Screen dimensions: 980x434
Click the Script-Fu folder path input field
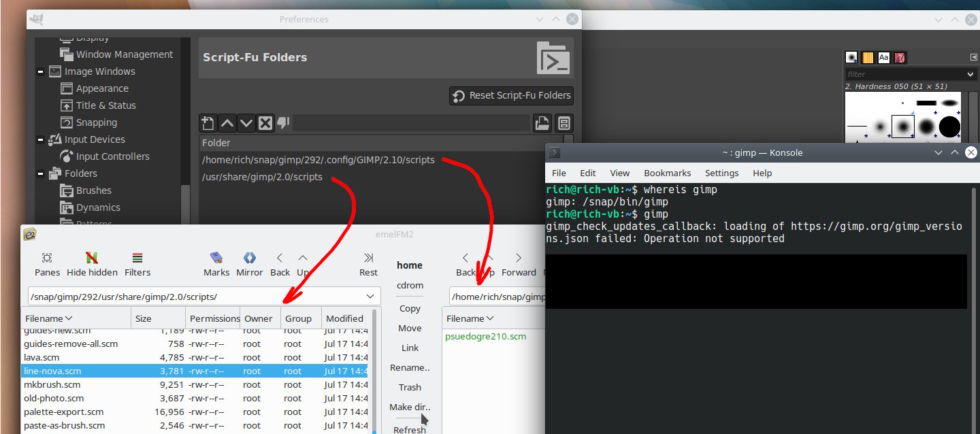411,123
